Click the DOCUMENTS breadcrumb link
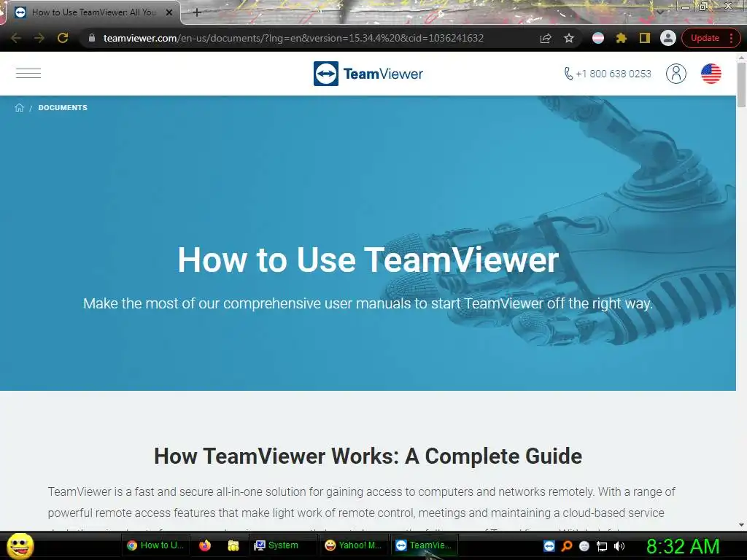The image size is (747, 560). pos(63,108)
